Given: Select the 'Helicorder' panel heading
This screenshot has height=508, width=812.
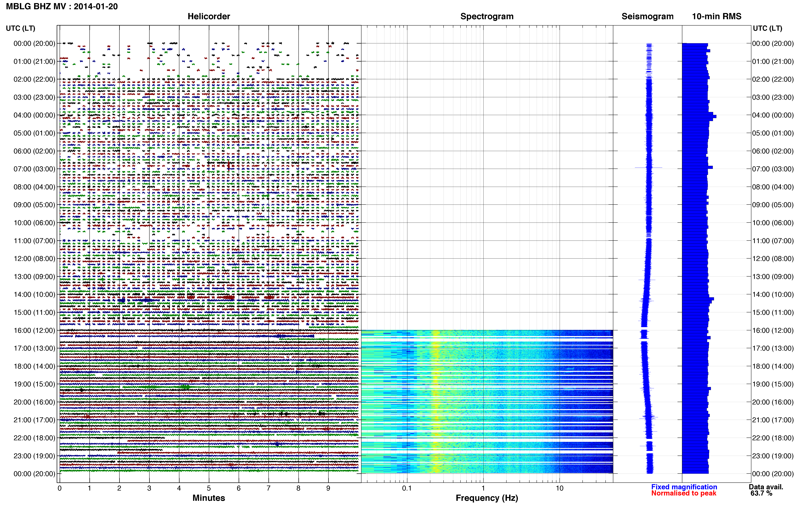Looking at the screenshot, I should point(209,16).
